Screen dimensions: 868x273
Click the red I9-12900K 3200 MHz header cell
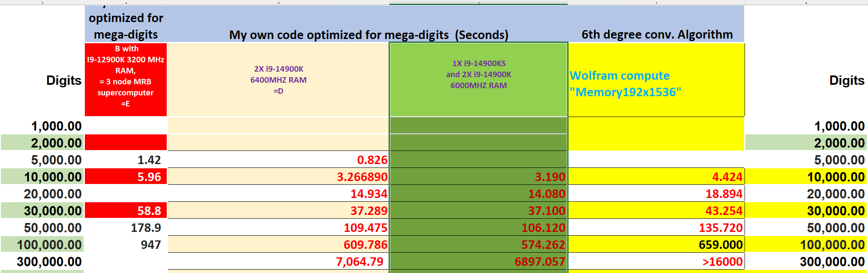coord(126,80)
